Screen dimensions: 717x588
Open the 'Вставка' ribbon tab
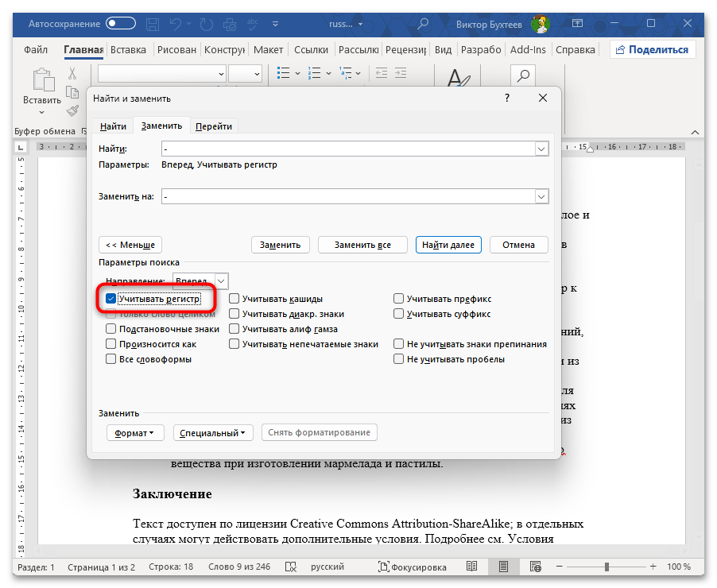coord(128,49)
